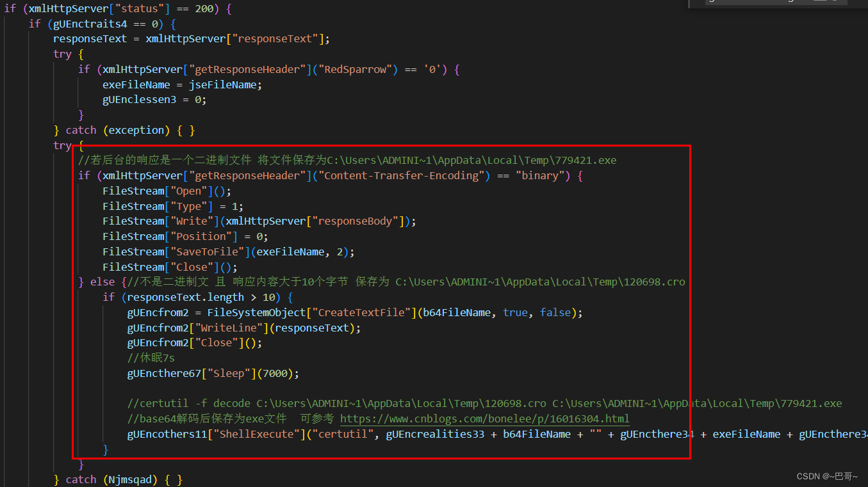Click the "Content-Transfer-Encoding" string
Viewport: 868px width, 487px height.
pos(402,175)
